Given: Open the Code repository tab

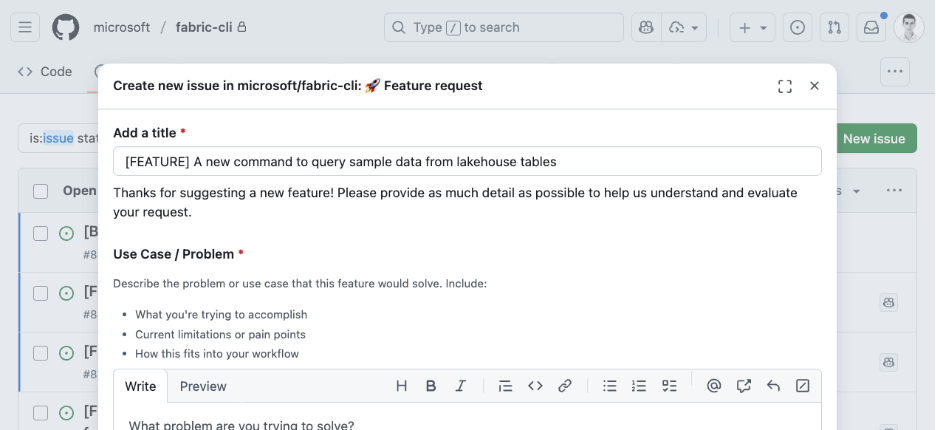Looking at the screenshot, I should tap(45, 71).
